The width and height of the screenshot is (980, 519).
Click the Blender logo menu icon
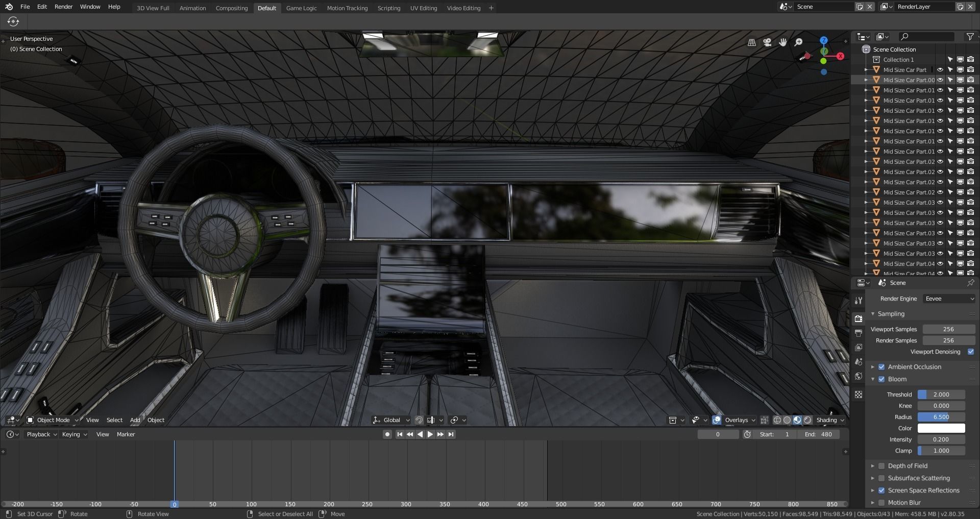coord(9,7)
